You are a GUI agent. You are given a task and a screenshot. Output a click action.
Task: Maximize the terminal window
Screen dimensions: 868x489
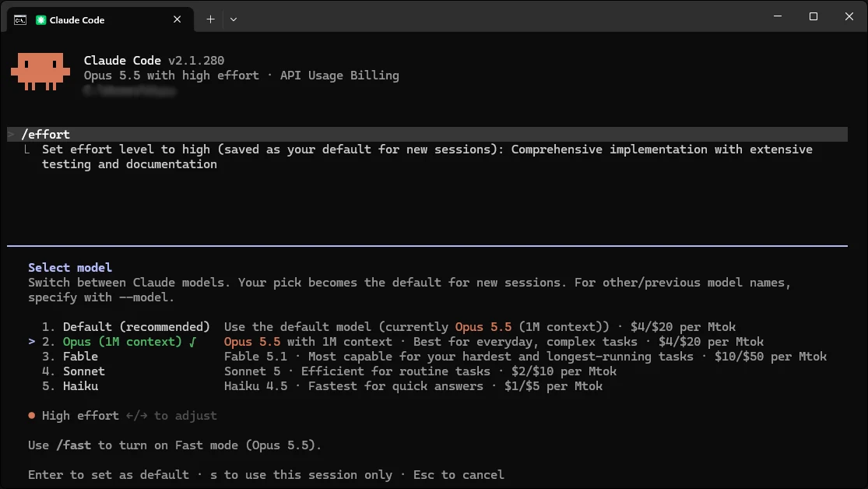point(814,16)
